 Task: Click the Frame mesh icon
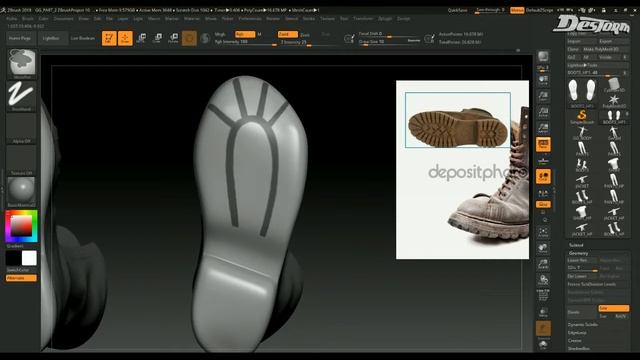click(543, 232)
